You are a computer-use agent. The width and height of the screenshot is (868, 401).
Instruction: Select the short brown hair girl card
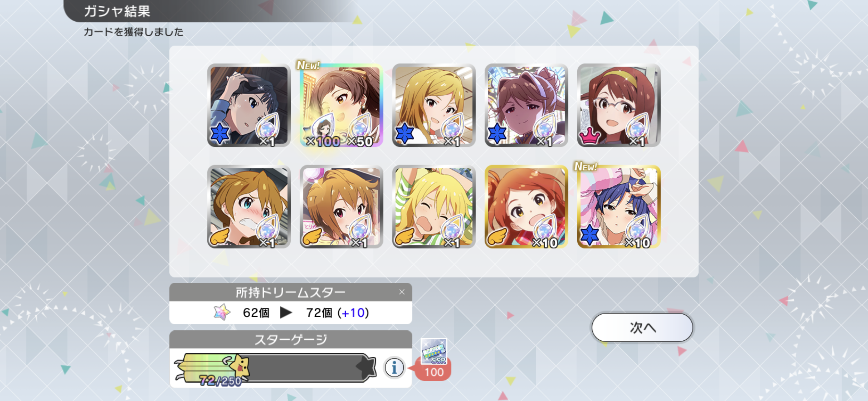click(x=341, y=207)
